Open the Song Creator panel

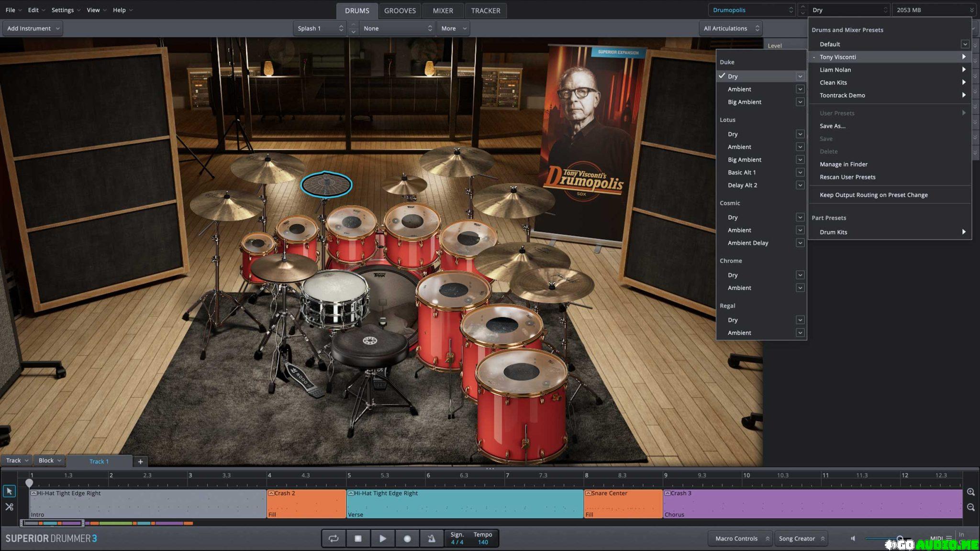(x=801, y=539)
